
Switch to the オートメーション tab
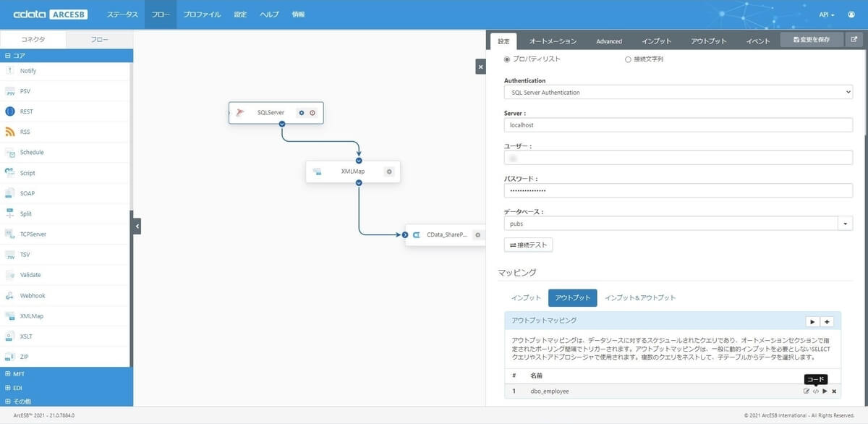pyautogui.click(x=553, y=41)
